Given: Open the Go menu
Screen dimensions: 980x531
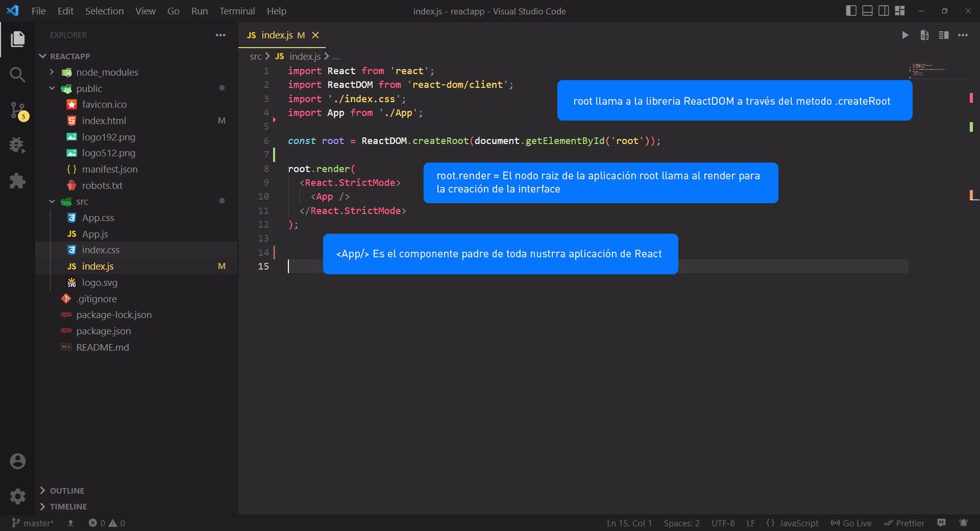Looking at the screenshot, I should [173, 11].
